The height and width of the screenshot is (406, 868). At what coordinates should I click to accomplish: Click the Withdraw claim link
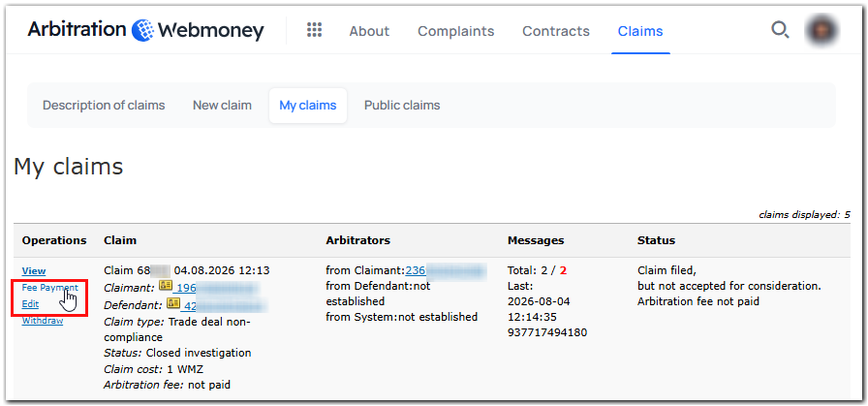pos(43,320)
